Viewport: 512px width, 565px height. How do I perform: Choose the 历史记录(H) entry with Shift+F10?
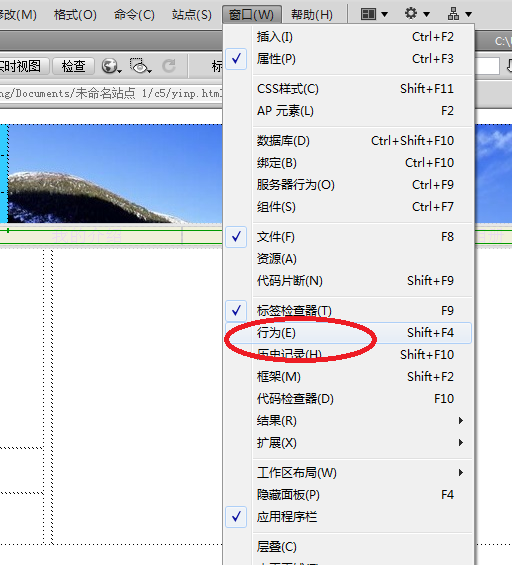coord(348,355)
